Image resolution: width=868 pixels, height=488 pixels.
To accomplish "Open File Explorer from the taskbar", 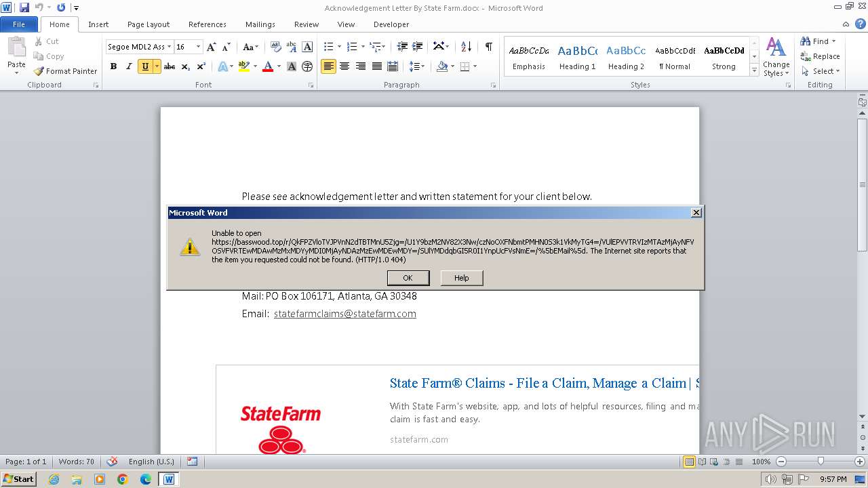I will tap(77, 479).
